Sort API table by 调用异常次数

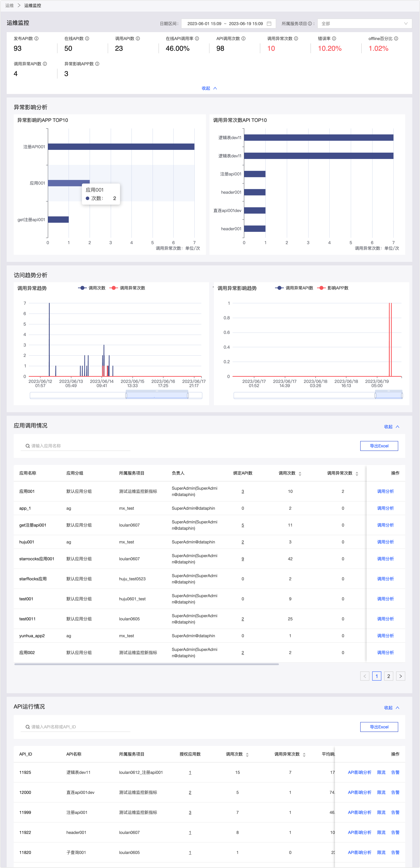(304, 754)
